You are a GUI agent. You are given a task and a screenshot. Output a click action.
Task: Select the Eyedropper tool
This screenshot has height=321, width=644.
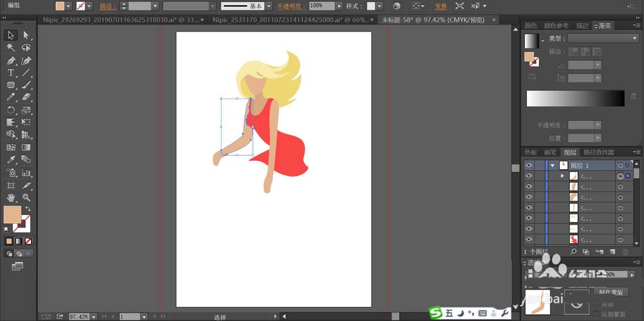pyautogui.click(x=11, y=160)
